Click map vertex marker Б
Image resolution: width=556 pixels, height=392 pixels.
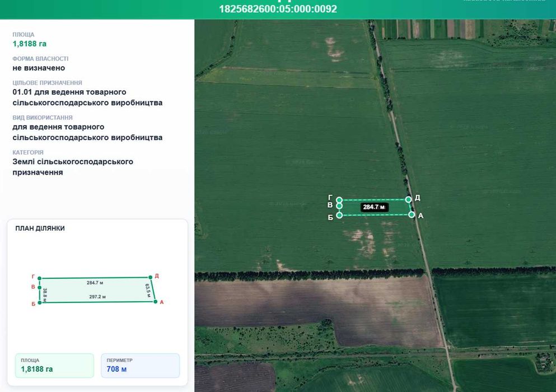[x=339, y=215]
